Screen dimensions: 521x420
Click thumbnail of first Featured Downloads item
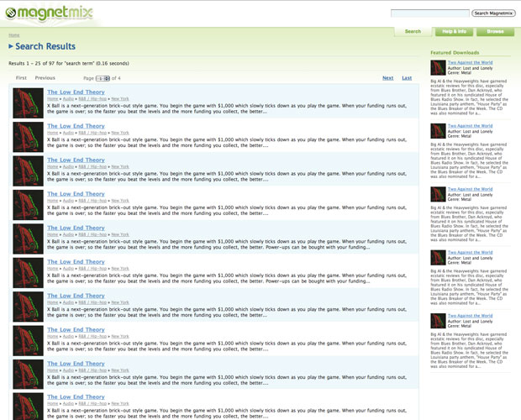pos(438,68)
